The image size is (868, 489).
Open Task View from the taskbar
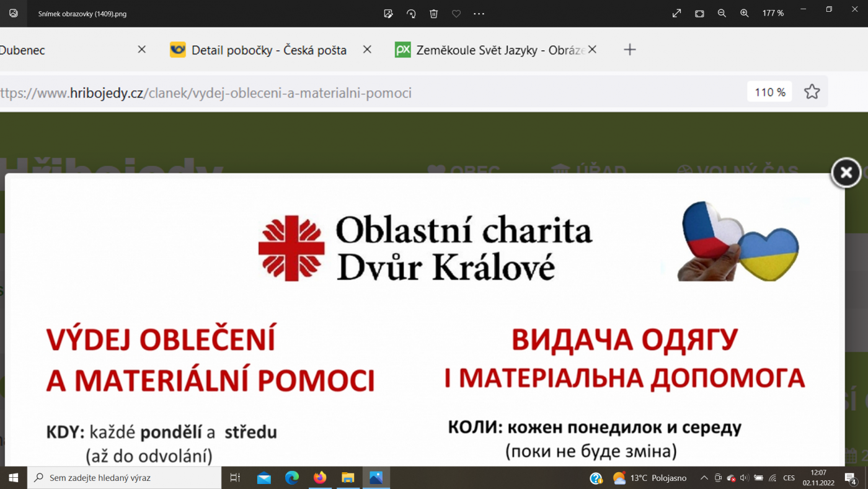235,478
